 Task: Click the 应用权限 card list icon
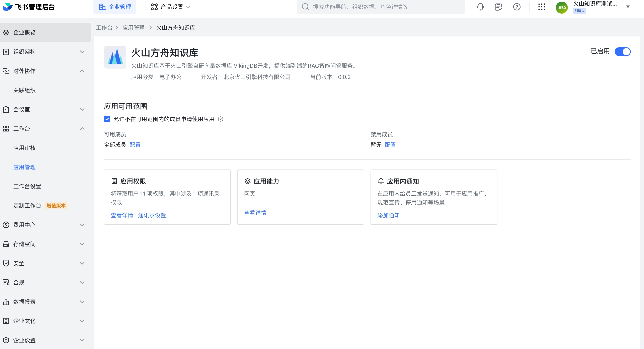114,181
